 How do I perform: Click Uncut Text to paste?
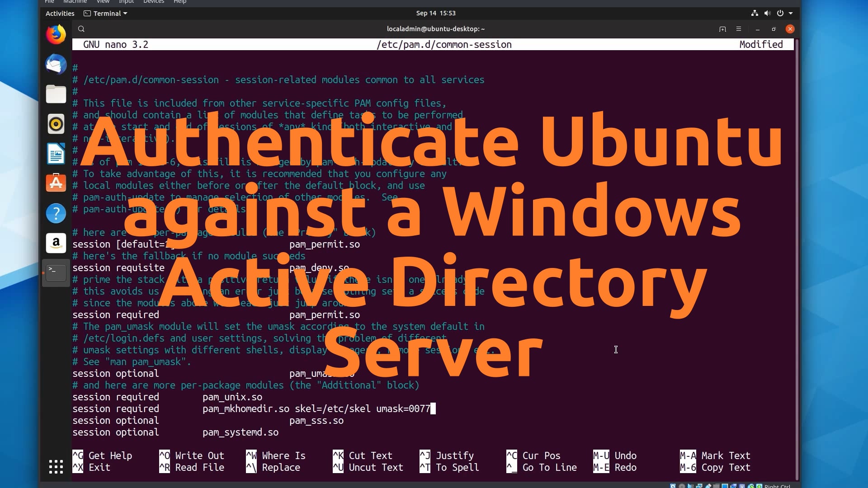tap(375, 467)
